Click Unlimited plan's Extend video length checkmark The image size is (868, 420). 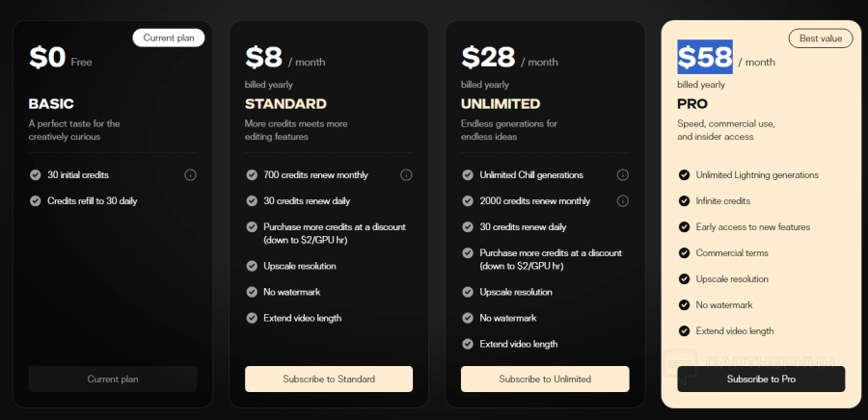(468, 344)
